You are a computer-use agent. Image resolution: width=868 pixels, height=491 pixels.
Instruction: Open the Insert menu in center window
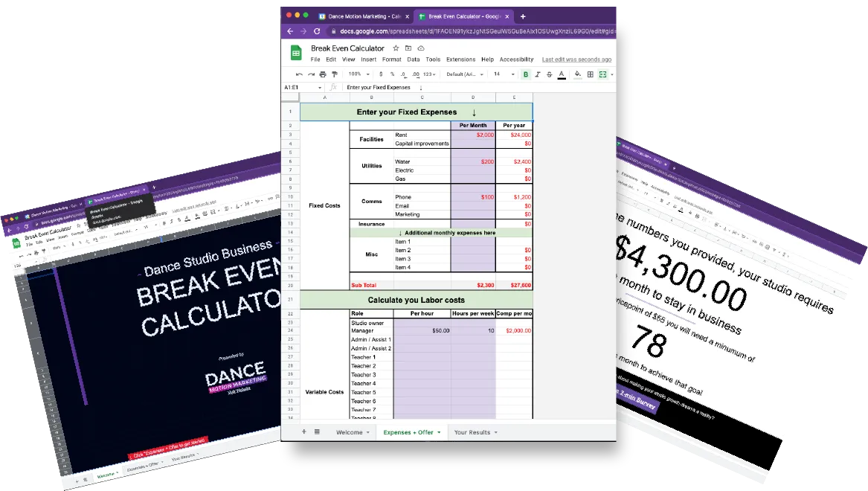pyautogui.click(x=369, y=60)
